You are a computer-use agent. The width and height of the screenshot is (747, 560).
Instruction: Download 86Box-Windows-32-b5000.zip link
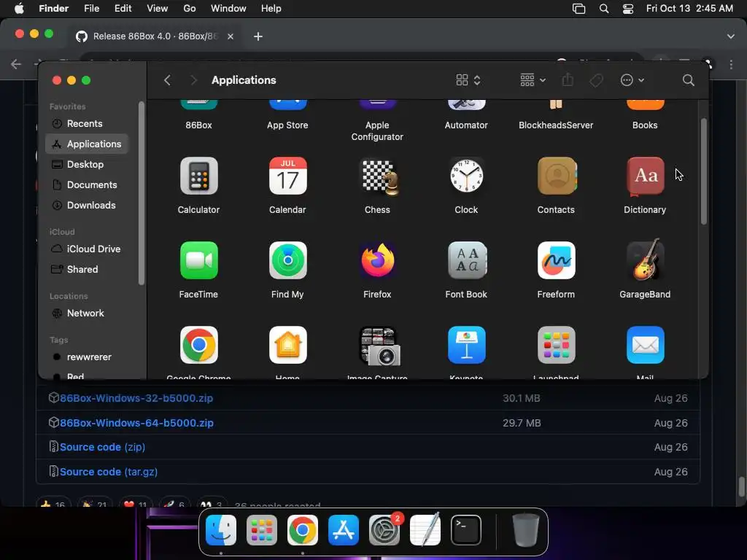[136, 398]
